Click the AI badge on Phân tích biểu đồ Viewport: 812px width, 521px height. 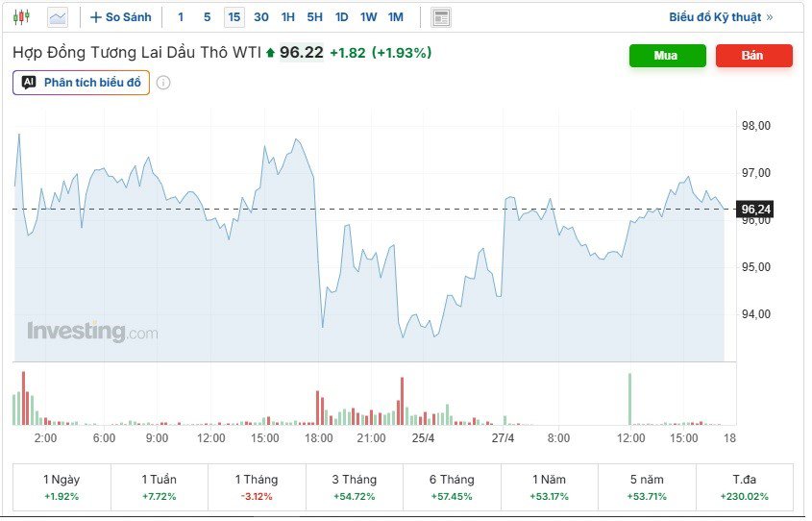(29, 83)
